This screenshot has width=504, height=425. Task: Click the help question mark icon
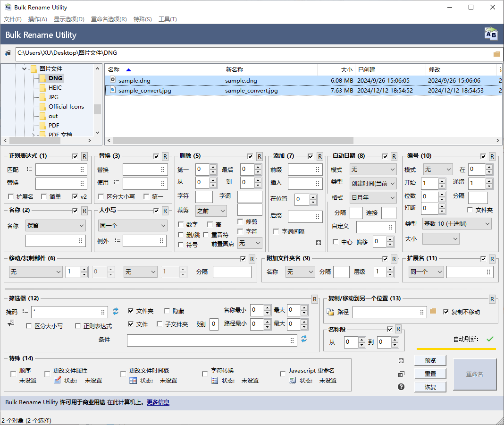tap(401, 386)
